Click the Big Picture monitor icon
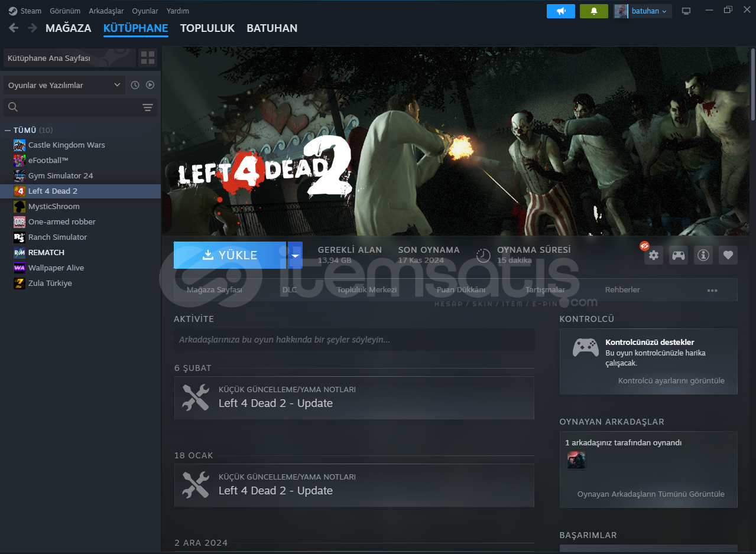Image resolution: width=756 pixels, height=554 pixels. coord(686,11)
